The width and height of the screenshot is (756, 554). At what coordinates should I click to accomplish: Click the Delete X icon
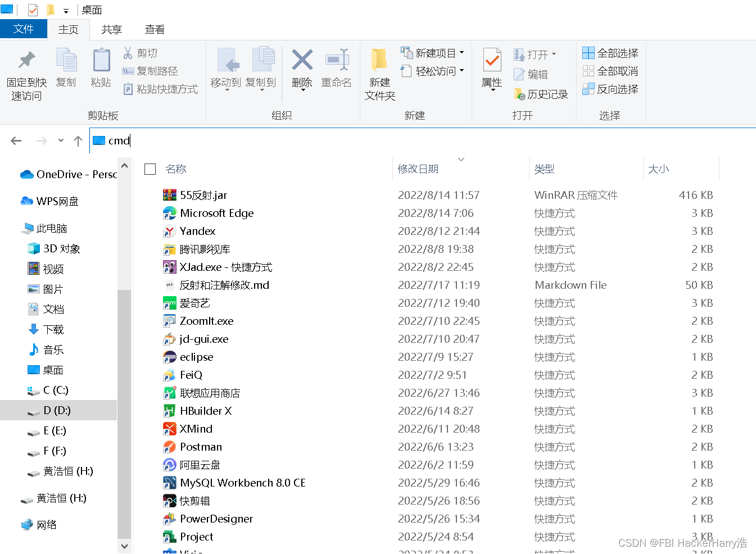click(302, 60)
